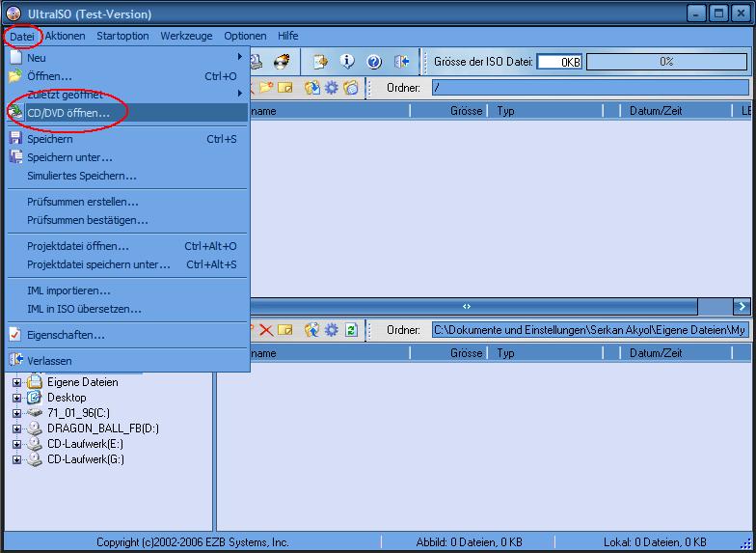756x553 pixels.
Task: Select Simuliertes Speichern... menu entry
Action: click(127, 176)
